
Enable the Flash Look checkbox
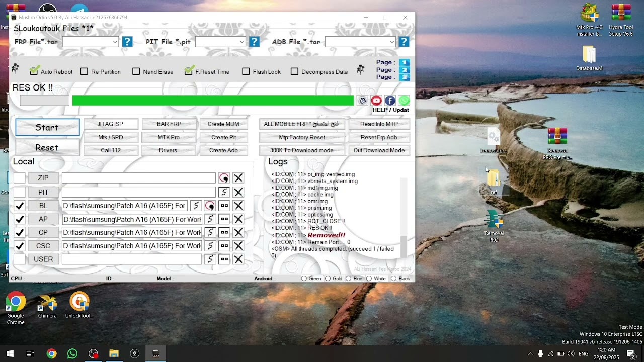pyautogui.click(x=246, y=72)
